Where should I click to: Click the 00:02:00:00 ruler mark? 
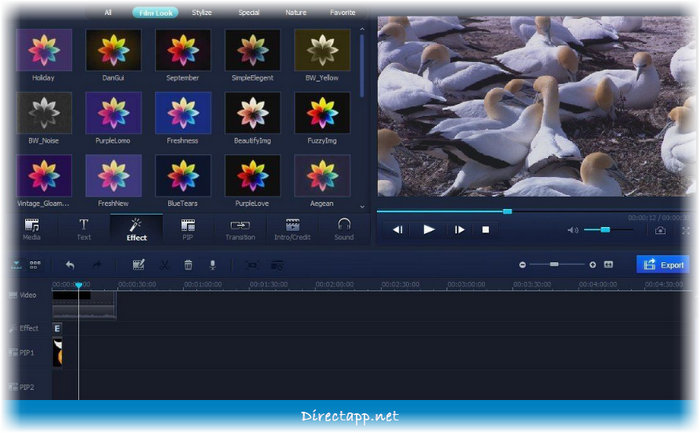pos(334,284)
